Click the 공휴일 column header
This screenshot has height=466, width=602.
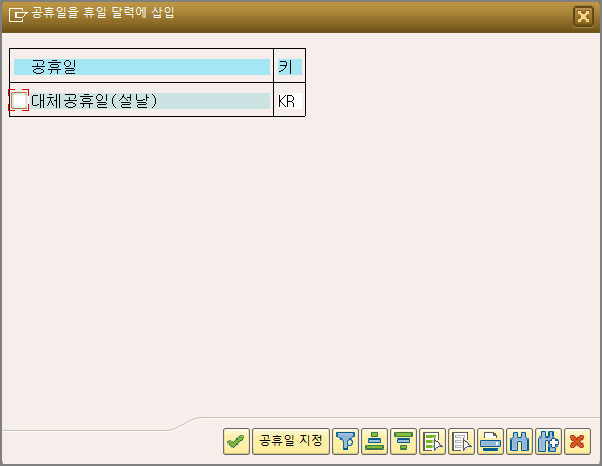tap(142, 67)
